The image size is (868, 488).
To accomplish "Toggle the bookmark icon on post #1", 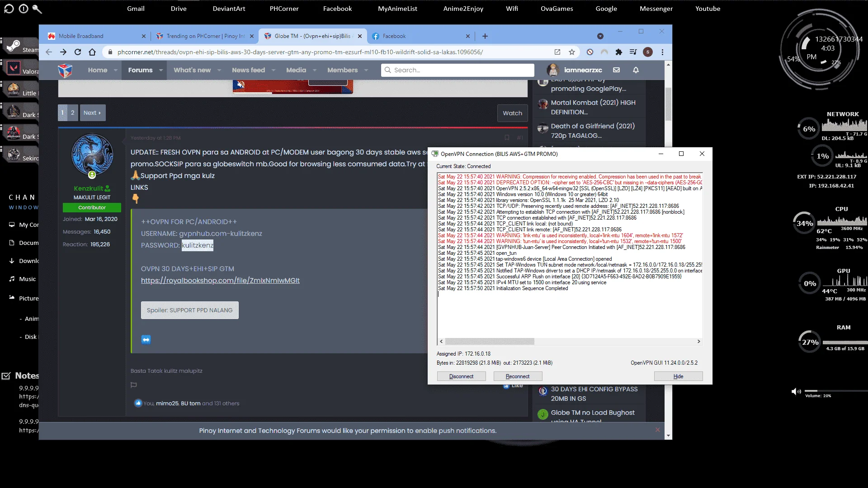I will click(507, 138).
